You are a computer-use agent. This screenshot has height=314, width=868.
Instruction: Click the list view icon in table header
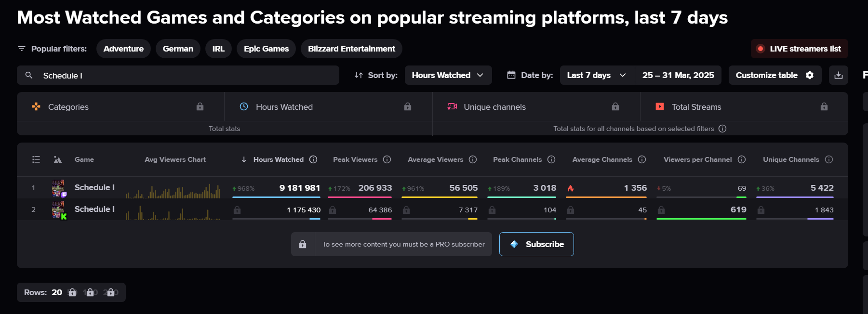(x=36, y=159)
